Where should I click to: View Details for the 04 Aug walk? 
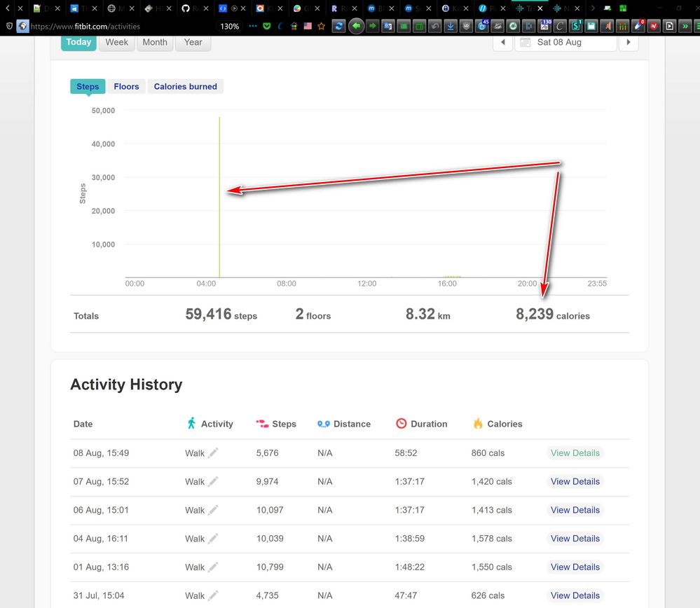point(575,539)
